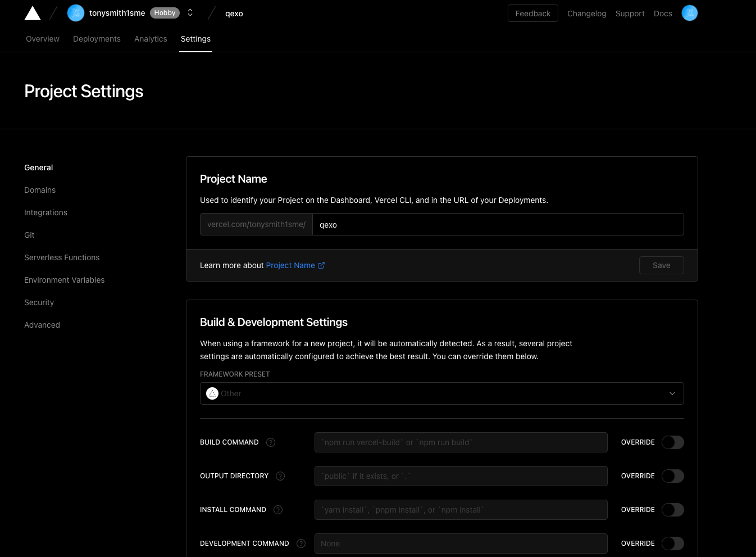
Task: Click the Vercel triangle logo
Action: coord(33,13)
